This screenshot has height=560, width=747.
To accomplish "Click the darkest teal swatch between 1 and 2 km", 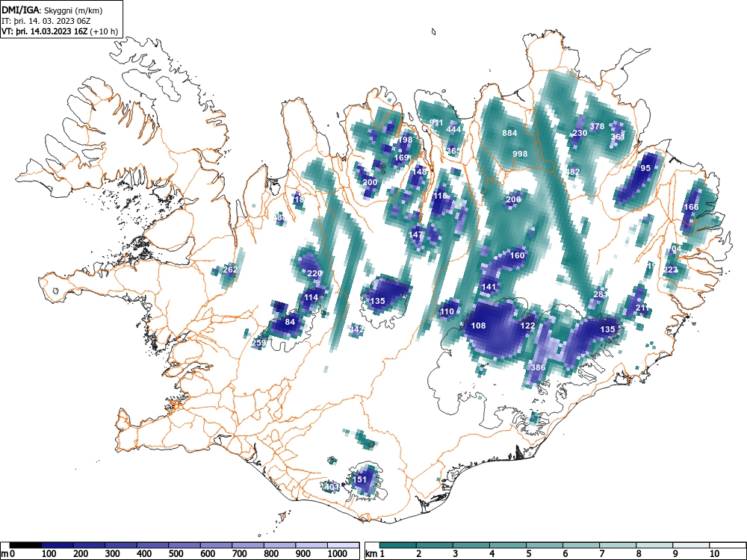I will pos(398,545).
